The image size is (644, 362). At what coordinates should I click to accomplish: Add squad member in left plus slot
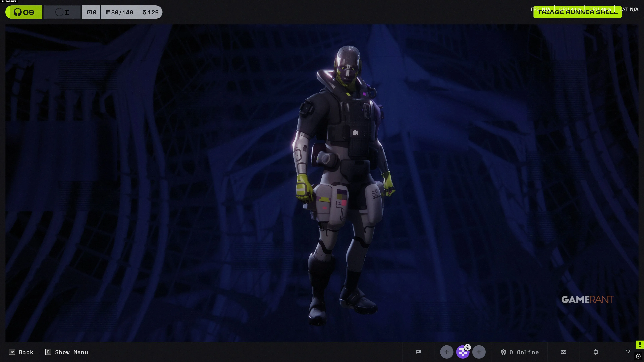point(446,352)
